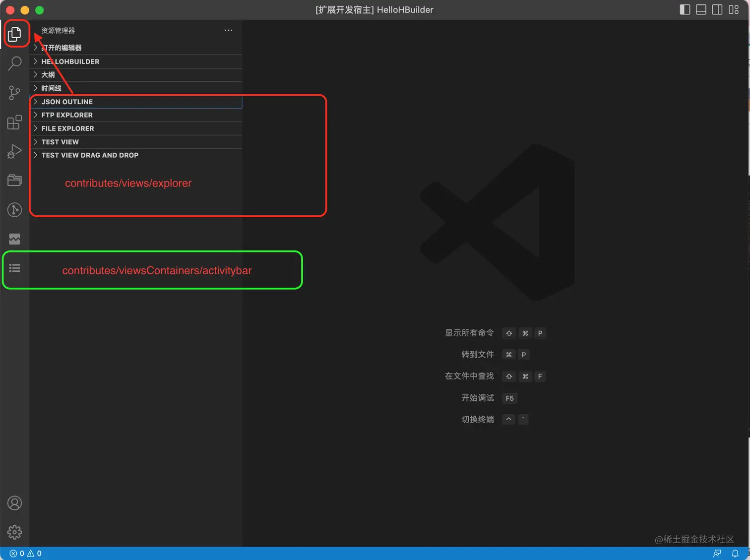Expand the 打开的编辑器 section
The image size is (750, 560).
tap(136, 48)
